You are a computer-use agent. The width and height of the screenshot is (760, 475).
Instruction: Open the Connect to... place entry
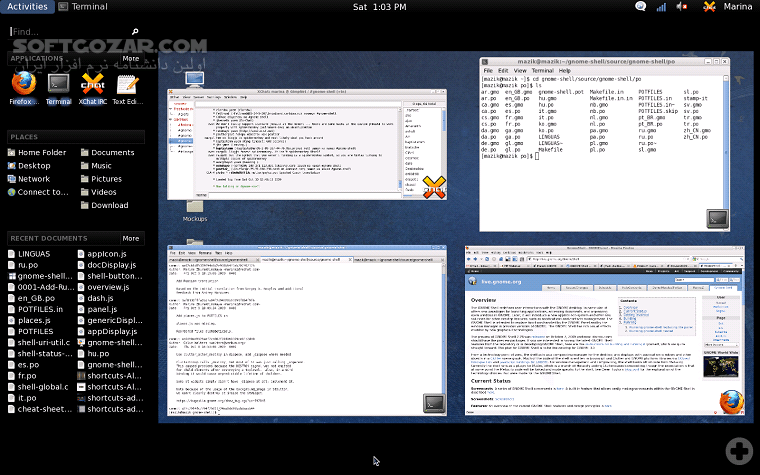click(41, 192)
